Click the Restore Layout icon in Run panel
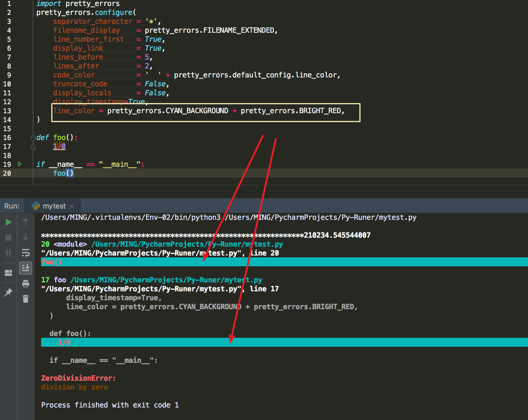 pyautogui.click(x=9, y=273)
